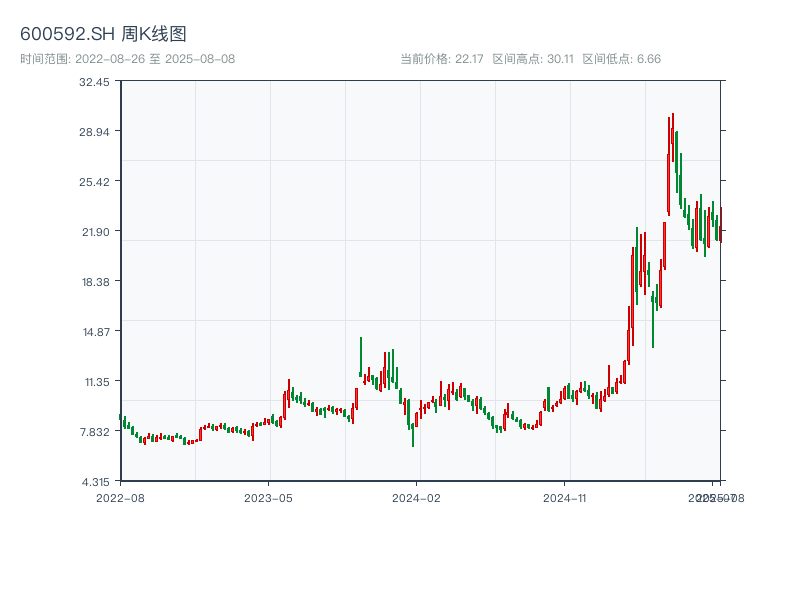The width and height of the screenshot is (800, 600).
Task: Click the current price label 当前价格: 22.17
Action: [442, 59]
